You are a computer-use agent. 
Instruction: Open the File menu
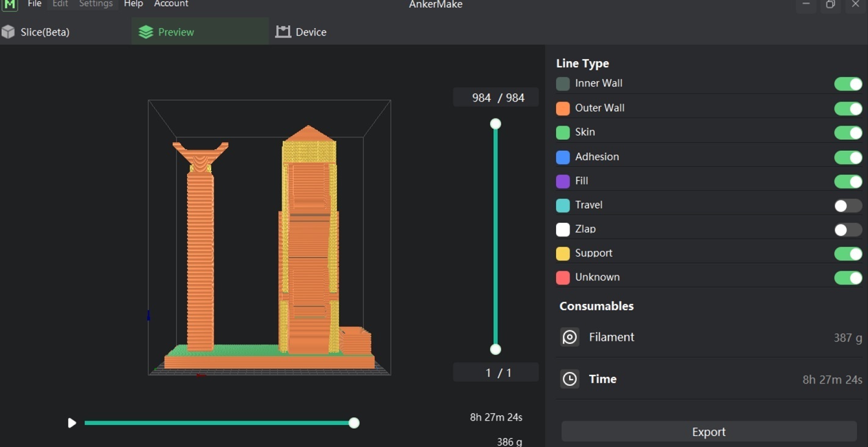35,4
